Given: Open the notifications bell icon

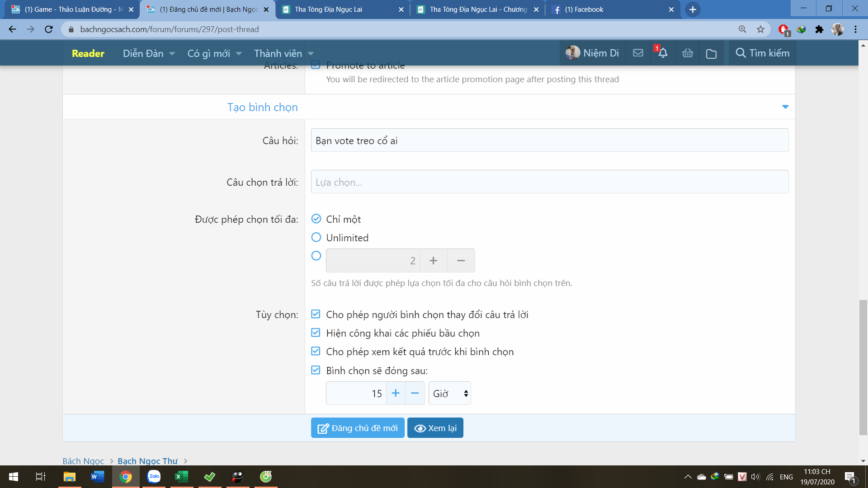Looking at the screenshot, I should click(x=663, y=53).
